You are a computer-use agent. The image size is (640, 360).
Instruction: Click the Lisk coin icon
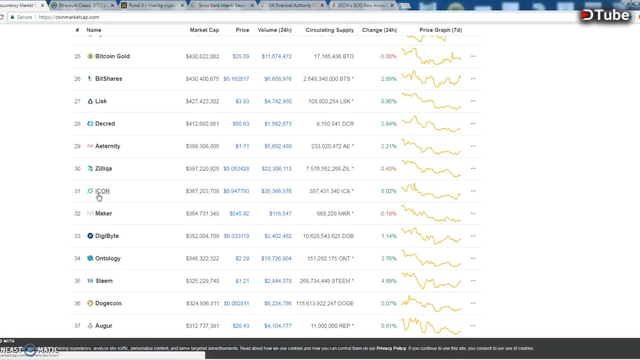point(90,101)
